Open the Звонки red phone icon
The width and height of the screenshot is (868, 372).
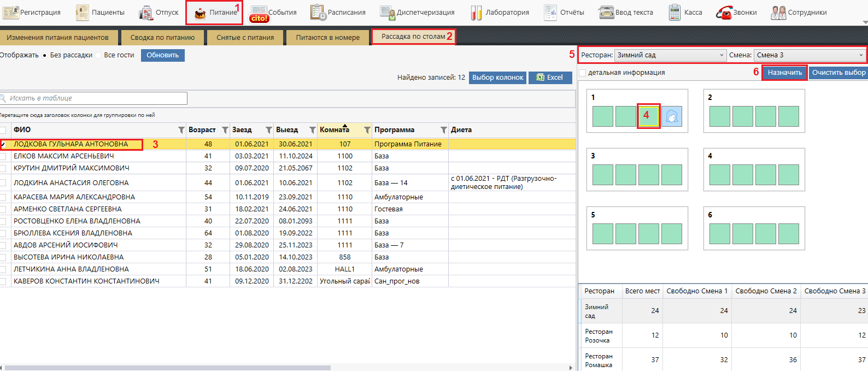724,13
